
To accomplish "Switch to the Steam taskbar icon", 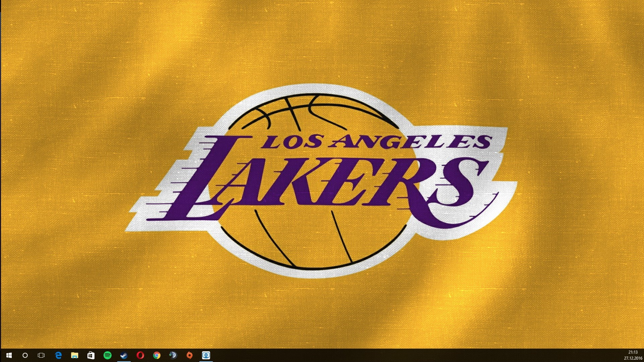I will click(x=124, y=355).
